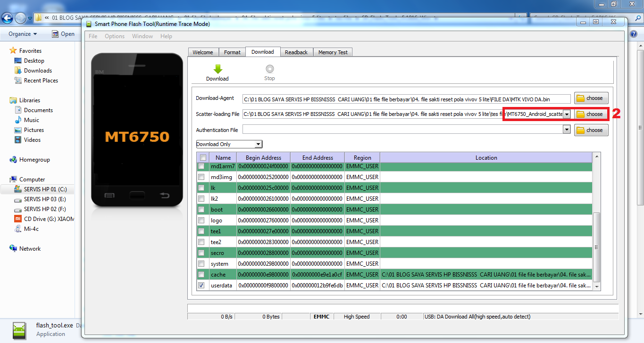The height and width of the screenshot is (343, 644).
Task: Click the Download-Agent path input field
Action: [x=407, y=99]
